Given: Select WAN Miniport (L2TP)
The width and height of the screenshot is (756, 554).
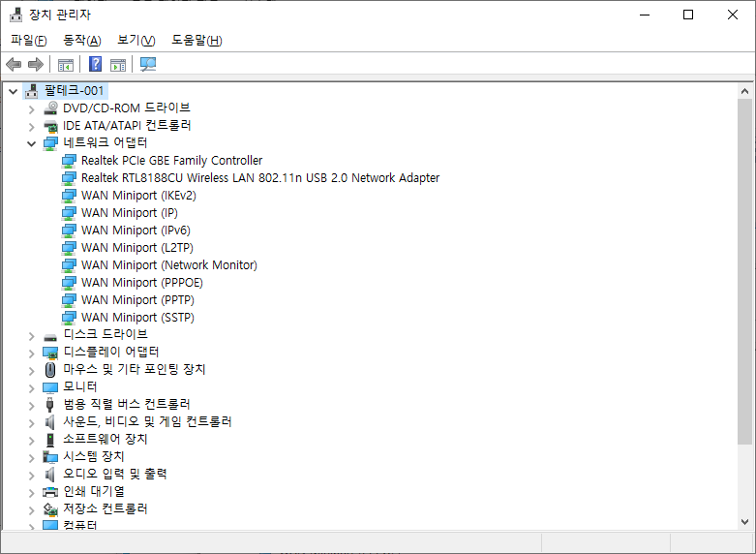Looking at the screenshot, I should [x=137, y=248].
